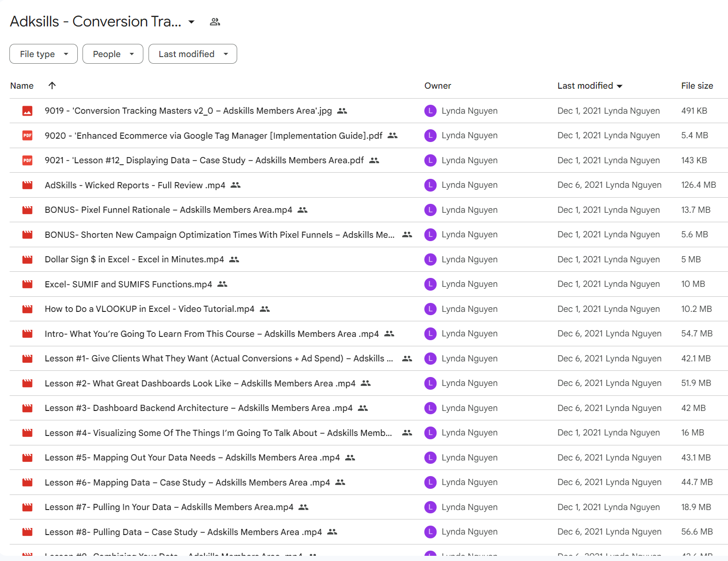The width and height of the screenshot is (728, 561).
Task: Click file size 126.4 MB cell
Action: pos(698,185)
